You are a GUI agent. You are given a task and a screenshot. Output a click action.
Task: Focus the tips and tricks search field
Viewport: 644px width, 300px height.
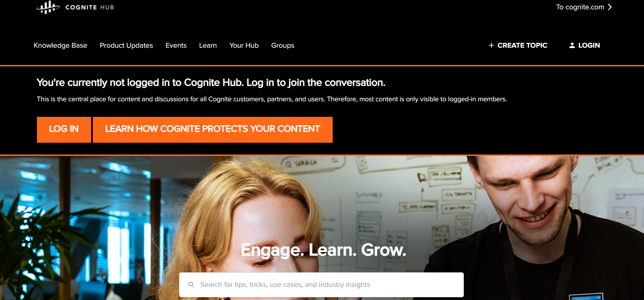click(x=321, y=285)
